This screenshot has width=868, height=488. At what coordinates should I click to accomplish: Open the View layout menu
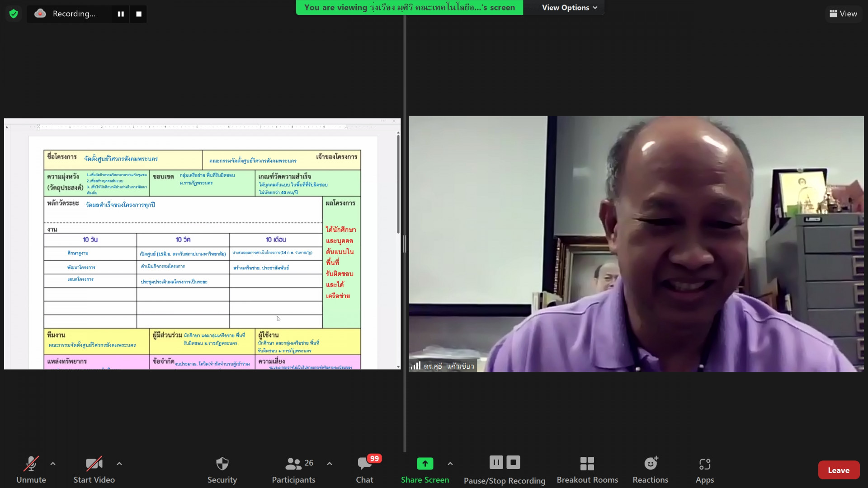[843, 14]
